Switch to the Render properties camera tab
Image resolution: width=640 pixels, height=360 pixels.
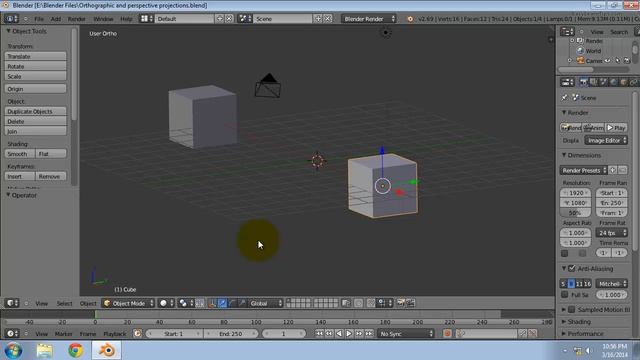point(584,82)
